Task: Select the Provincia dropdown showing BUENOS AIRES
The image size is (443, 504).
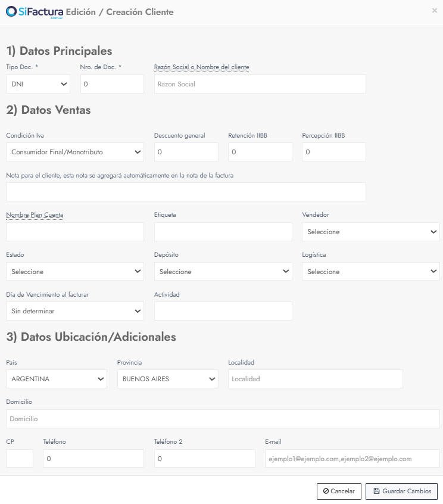Action: 168,379
